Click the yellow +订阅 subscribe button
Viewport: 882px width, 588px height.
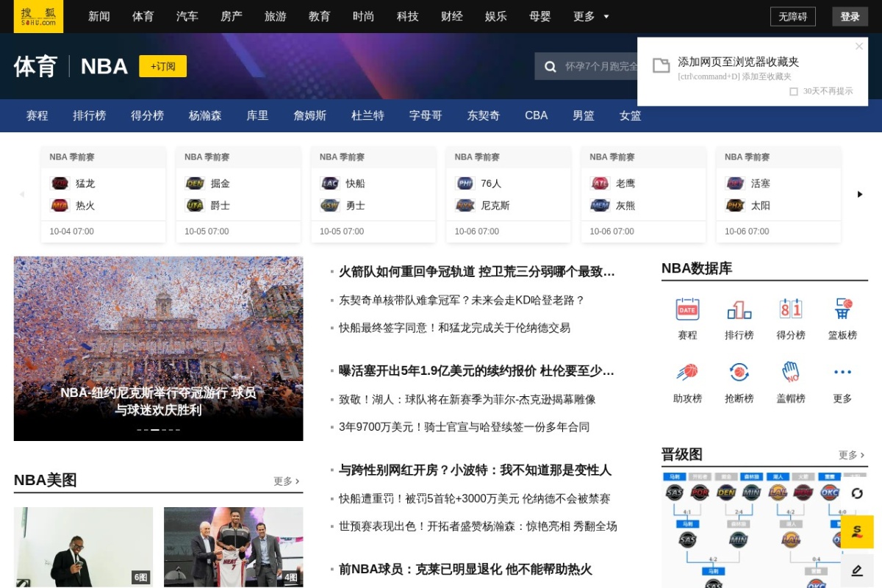coord(163,66)
